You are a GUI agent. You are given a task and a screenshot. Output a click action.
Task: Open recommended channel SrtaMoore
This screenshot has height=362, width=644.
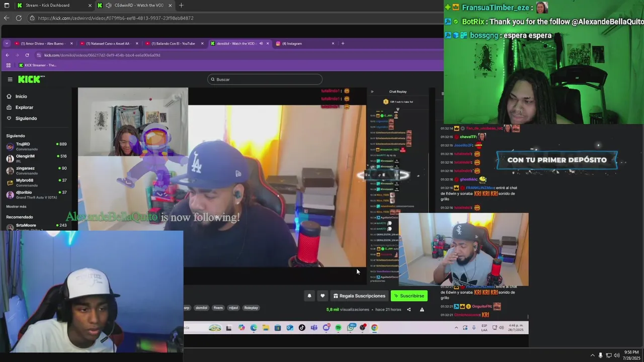[x=36, y=226]
